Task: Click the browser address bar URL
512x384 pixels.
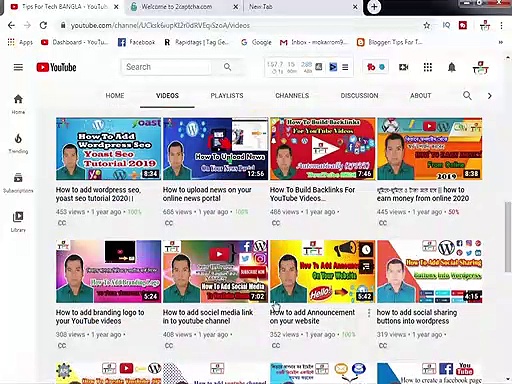Action: [160, 25]
